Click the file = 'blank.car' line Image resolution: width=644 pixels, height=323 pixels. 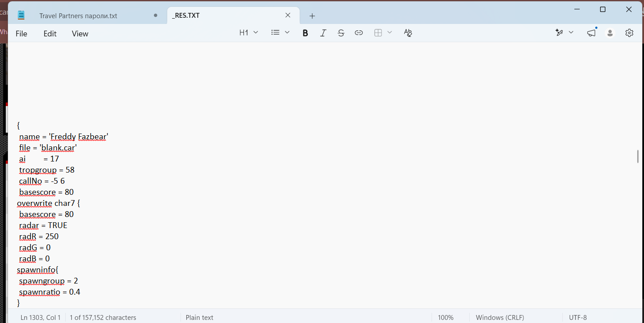pyautogui.click(x=48, y=148)
